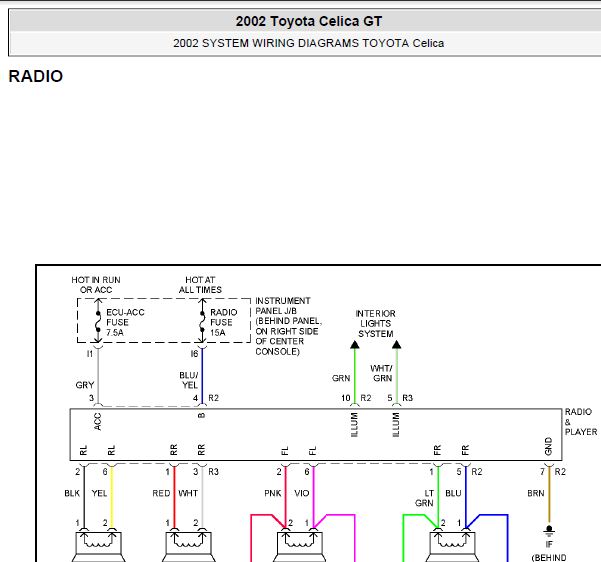Click the ground symbol below BRN wire

coord(549,531)
